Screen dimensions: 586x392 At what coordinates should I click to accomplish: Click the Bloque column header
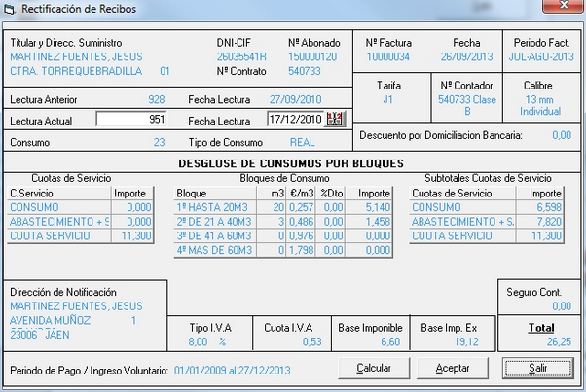point(215,193)
